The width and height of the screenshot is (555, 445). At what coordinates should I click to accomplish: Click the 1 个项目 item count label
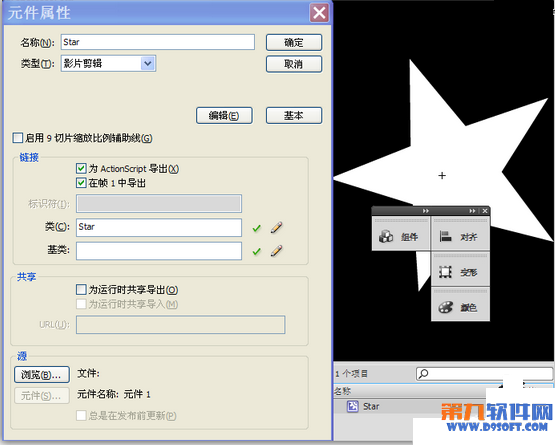351,373
